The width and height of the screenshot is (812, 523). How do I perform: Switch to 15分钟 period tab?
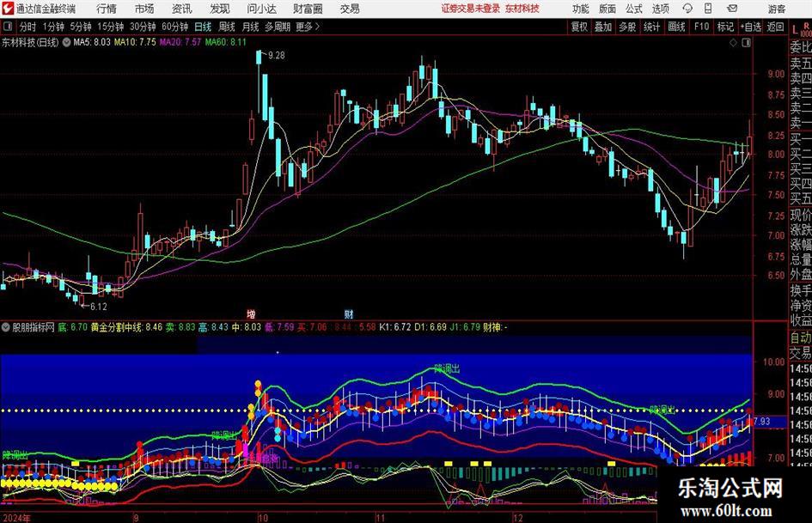tap(110, 27)
